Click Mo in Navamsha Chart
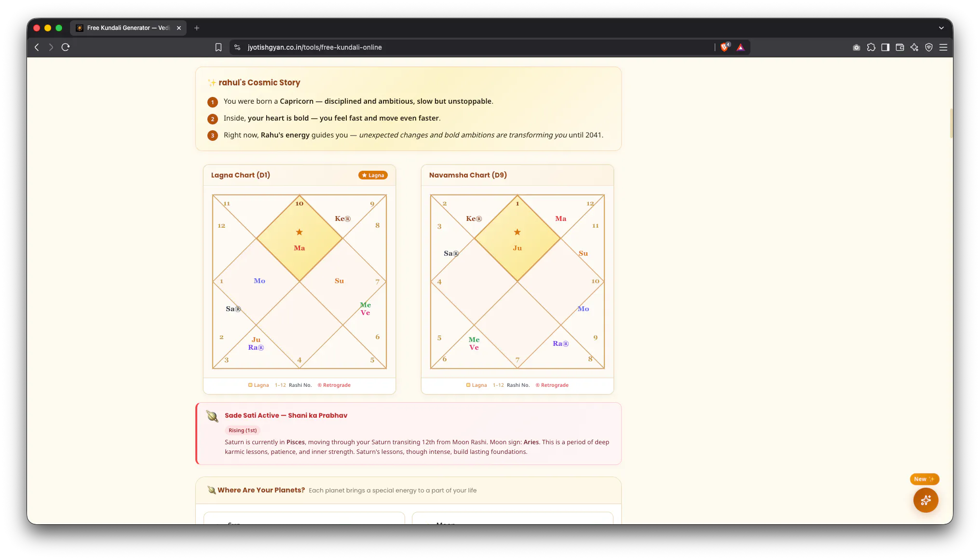This screenshot has width=980, height=560. [584, 309]
